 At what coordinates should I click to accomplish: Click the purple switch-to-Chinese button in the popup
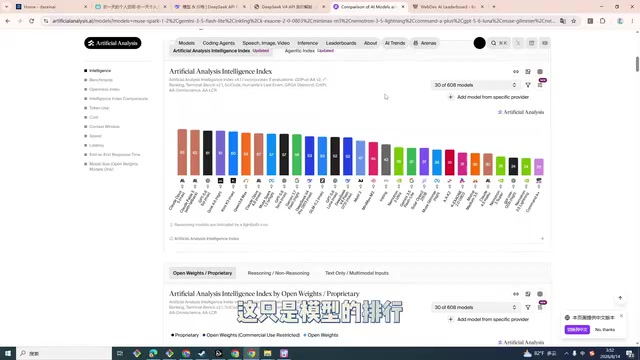(577, 329)
